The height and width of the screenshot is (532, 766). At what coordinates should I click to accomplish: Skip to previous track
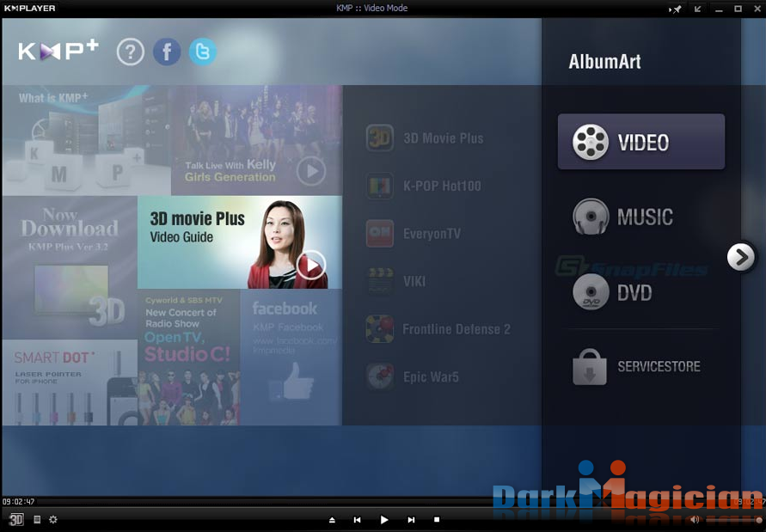pyautogui.click(x=357, y=520)
